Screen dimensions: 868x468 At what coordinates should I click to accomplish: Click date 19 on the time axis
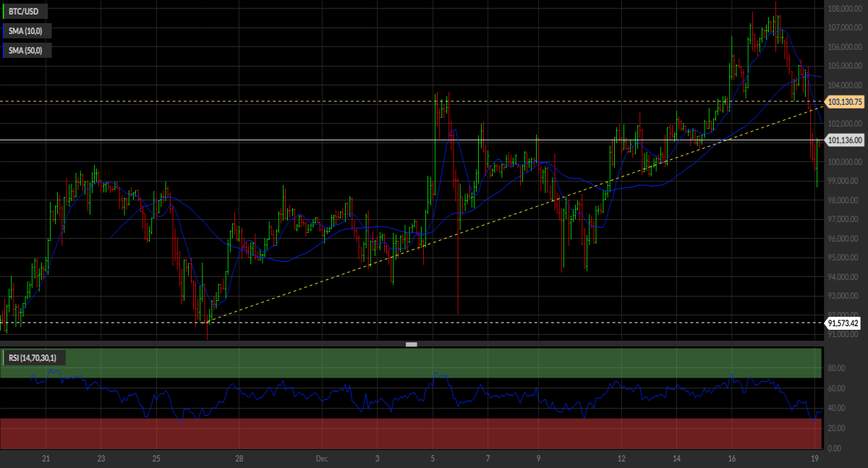[815, 459]
